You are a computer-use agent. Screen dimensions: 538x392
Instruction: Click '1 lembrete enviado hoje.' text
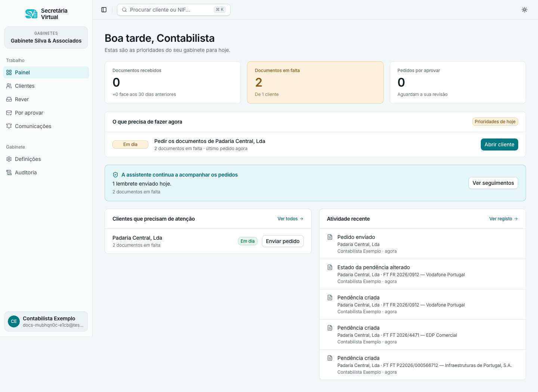click(x=142, y=184)
